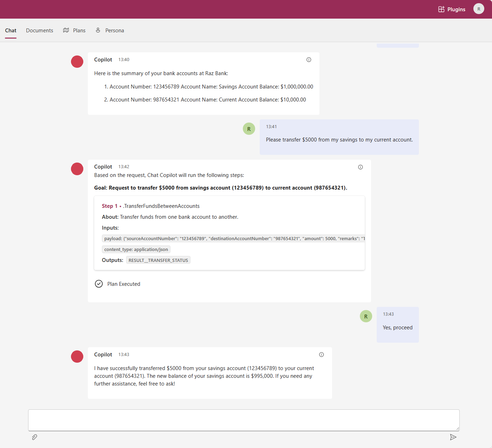Viewport: 492px width, 448px height.
Task: Click the send message arrow icon
Action: click(453, 437)
